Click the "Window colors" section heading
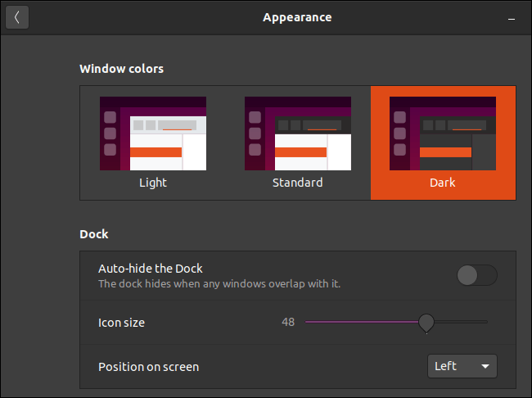 point(121,69)
